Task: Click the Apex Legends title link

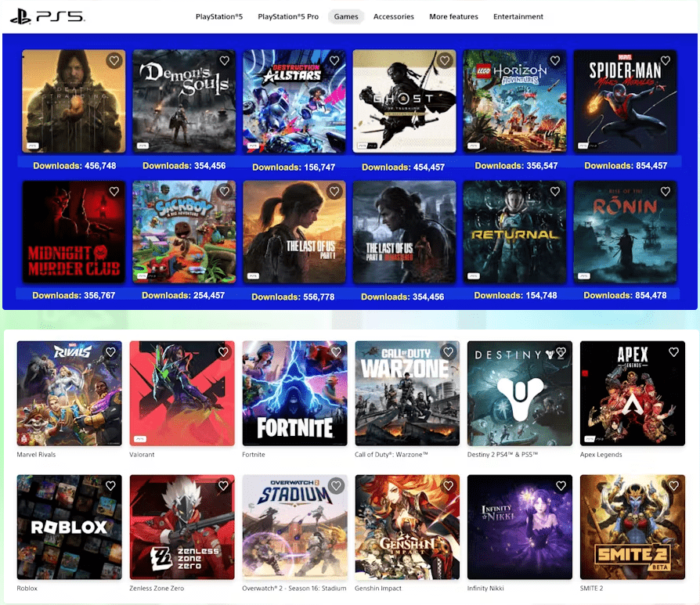Action: click(601, 455)
